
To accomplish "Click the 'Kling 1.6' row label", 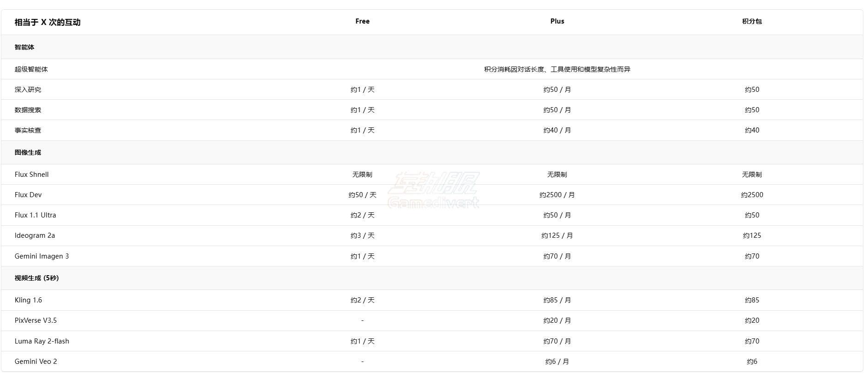I will click(28, 300).
